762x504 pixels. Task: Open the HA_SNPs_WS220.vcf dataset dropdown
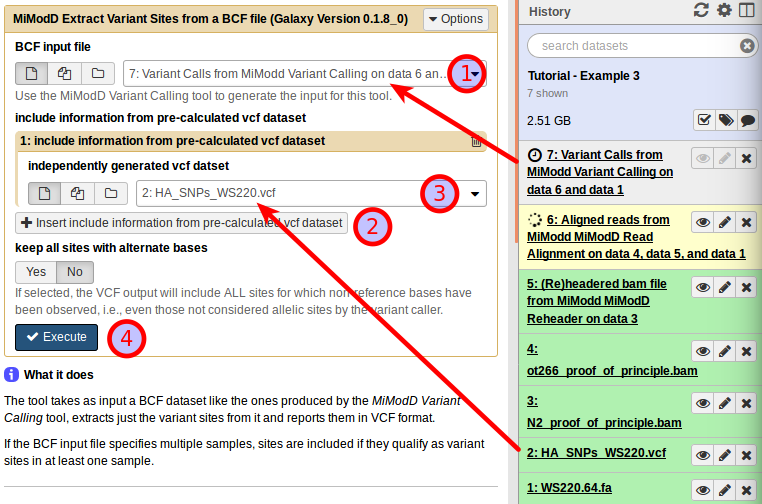point(311,193)
